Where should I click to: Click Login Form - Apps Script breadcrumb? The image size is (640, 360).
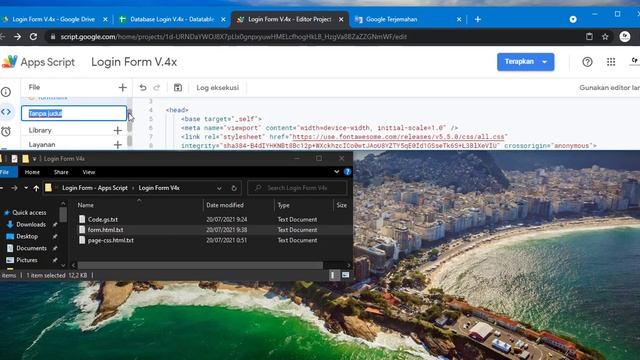[95, 188]
